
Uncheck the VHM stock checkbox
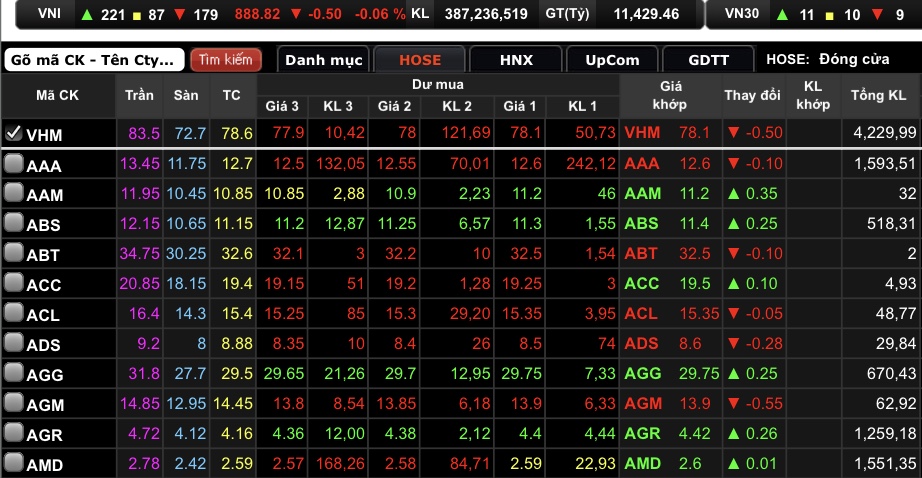(13, 133)
